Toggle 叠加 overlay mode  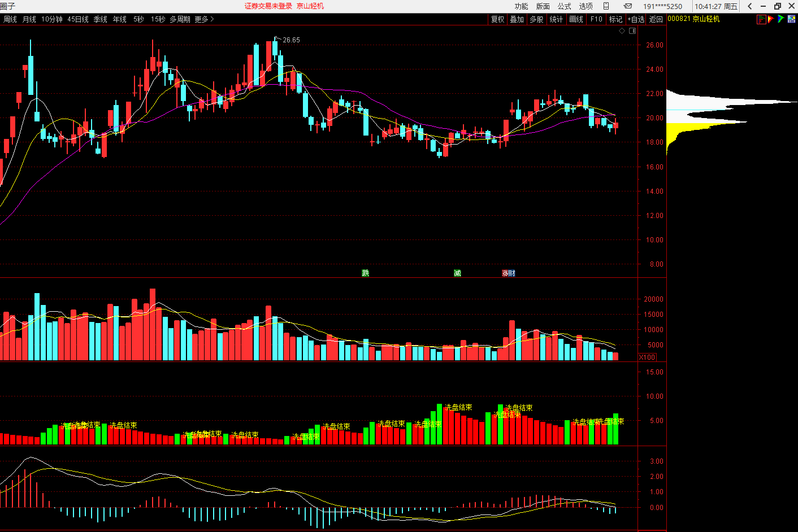coord(517,19)
